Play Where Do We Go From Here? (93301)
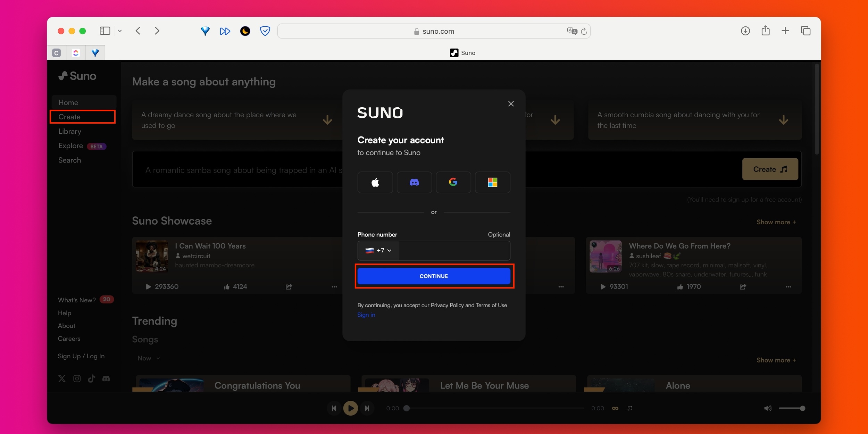The height and width of the screenshot is (434, 868). [x=603, y=287]
